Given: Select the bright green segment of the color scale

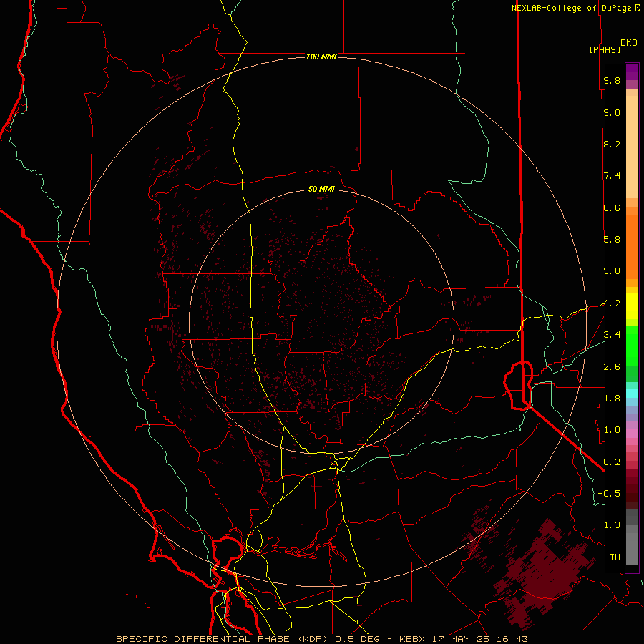Looking at the screenshot, I should coord(632,346).
